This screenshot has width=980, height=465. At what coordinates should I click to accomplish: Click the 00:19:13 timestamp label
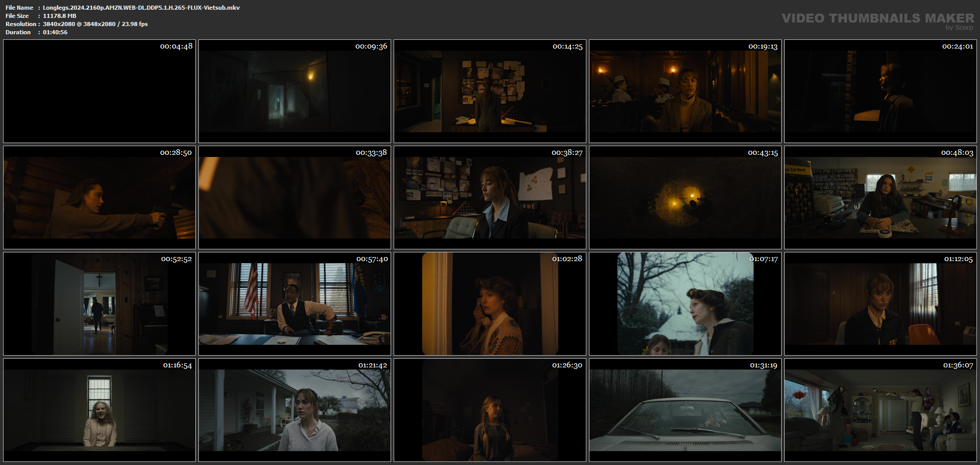point(763,46)
